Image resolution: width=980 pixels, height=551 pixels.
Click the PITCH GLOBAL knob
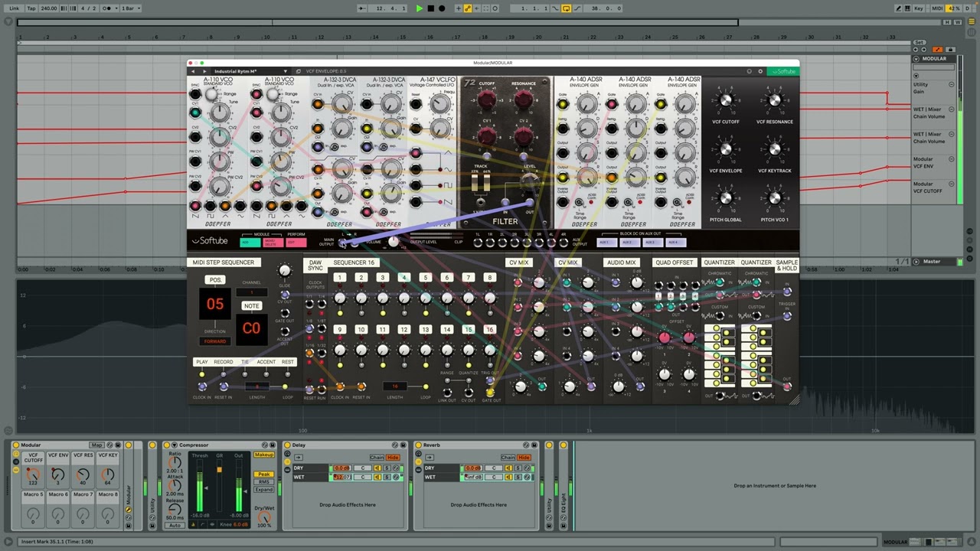coord(725,198)
